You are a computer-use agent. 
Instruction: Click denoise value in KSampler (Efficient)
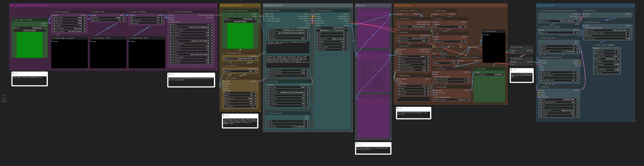(x=332, y=44)
